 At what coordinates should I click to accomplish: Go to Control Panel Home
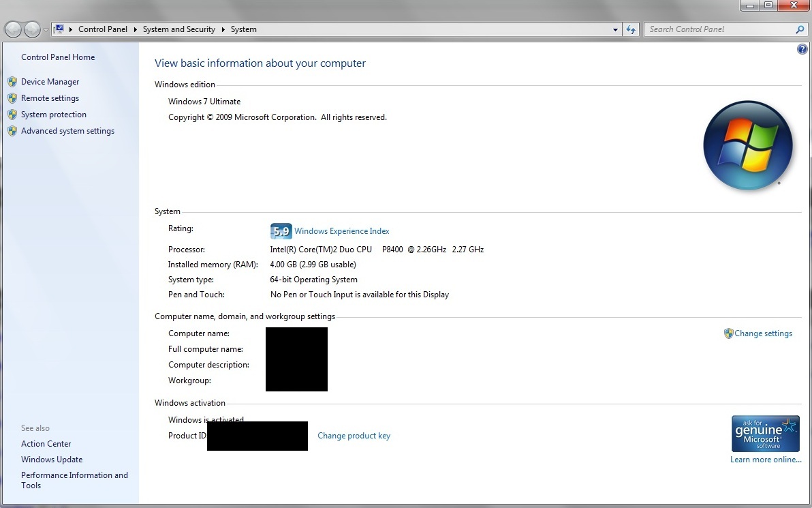pos(58,57)
